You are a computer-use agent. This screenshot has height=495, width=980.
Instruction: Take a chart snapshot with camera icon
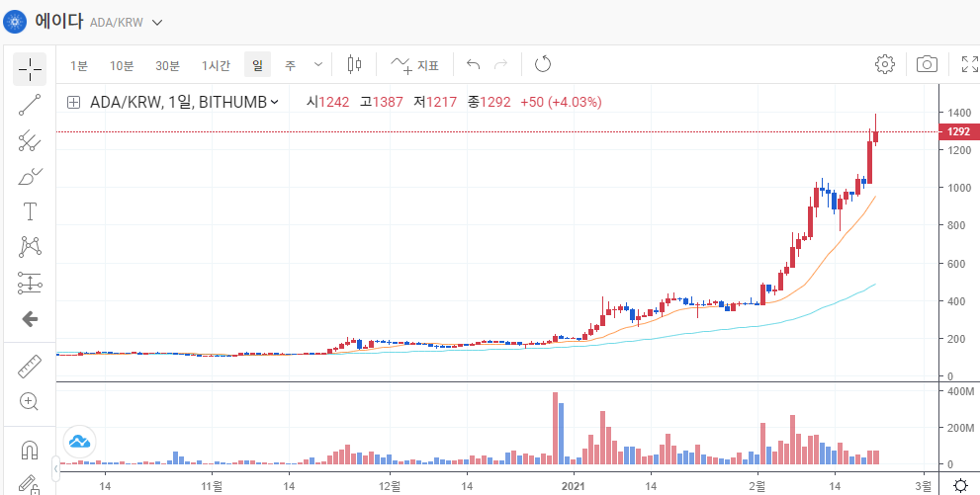[927, 64]
